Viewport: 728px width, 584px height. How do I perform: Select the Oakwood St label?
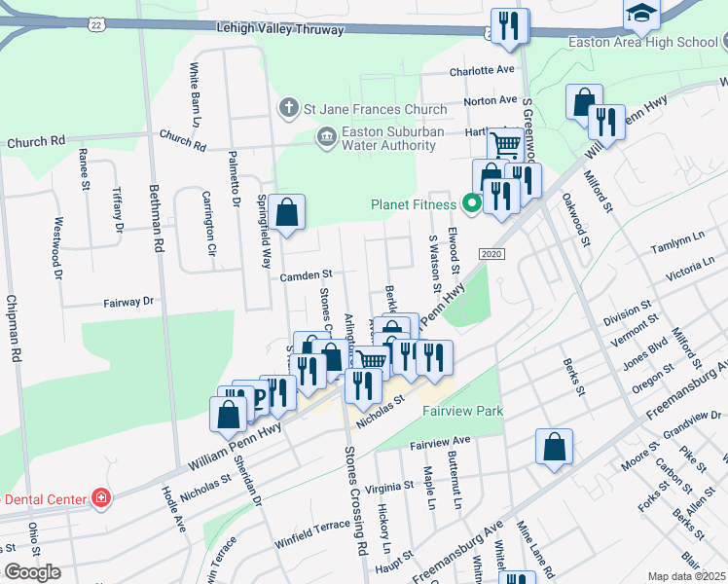pos(576,220)
